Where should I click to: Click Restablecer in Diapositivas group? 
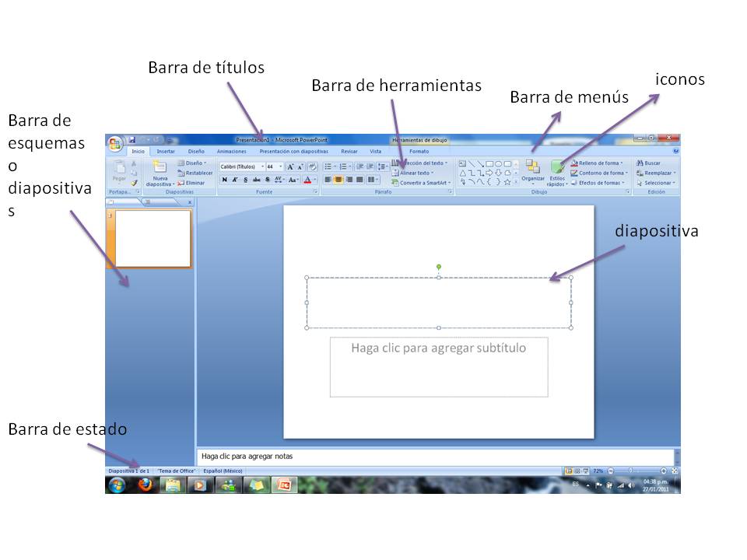click(x=194, y=171)
